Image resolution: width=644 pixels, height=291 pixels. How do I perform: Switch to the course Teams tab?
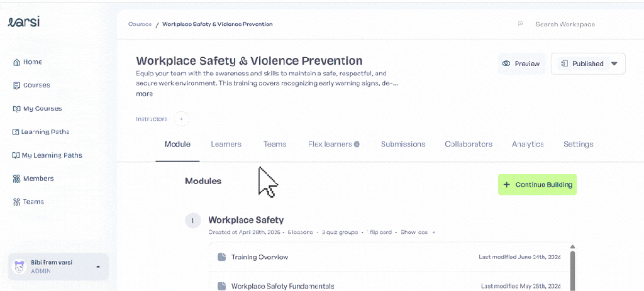point(275,145)
